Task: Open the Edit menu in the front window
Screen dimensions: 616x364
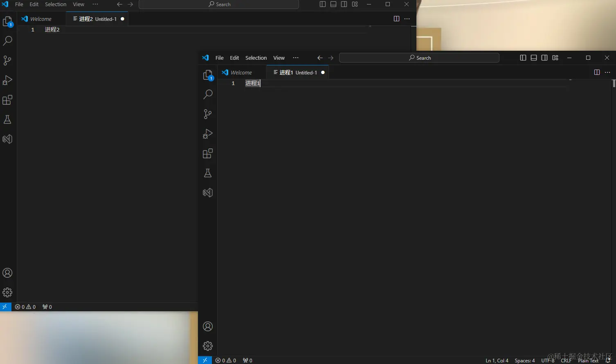Action: click(x=234, y=58)
